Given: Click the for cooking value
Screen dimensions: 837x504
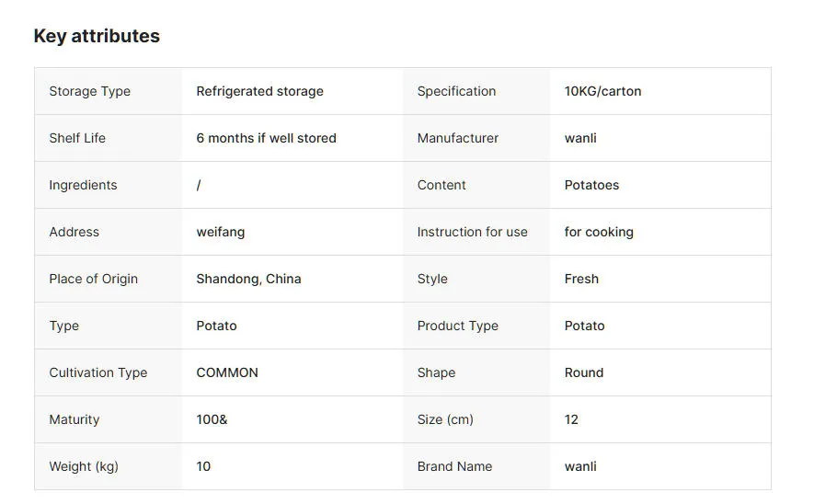Looking at the screenshot, I should 599,232.
